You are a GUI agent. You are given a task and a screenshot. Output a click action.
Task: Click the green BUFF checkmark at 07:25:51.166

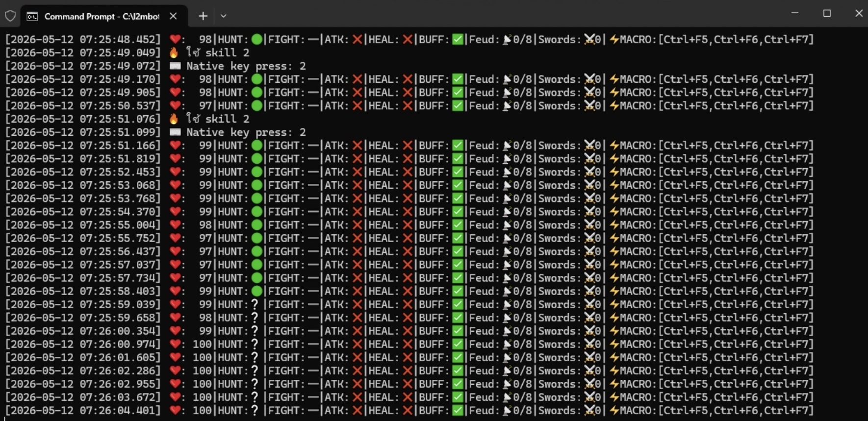458,145
